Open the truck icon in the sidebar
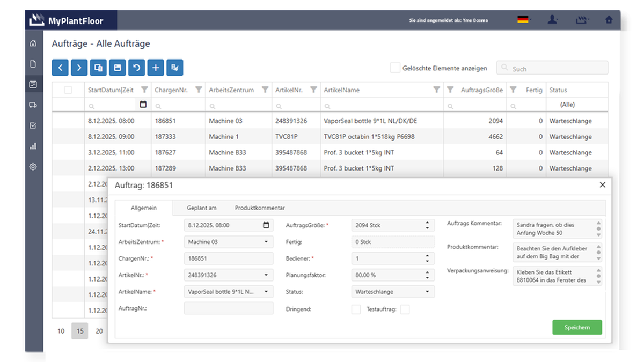This screenshot has width=644, height=362. (33, 105)
